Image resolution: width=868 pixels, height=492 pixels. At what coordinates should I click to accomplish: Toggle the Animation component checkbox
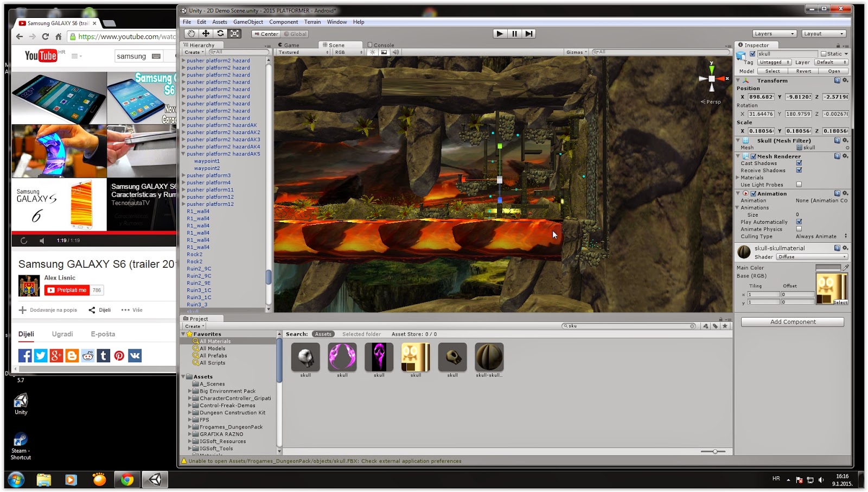pyautogui.click(x=754, y=193)
